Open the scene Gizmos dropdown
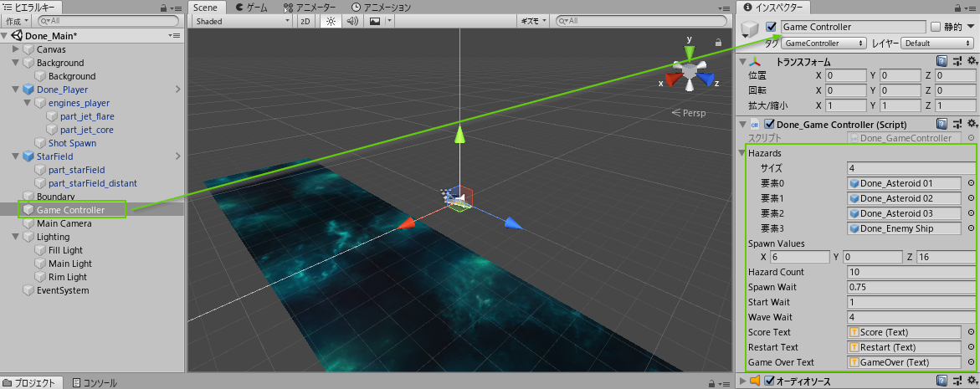The height and width of the screenshot is (389, 980). point(533,21)
